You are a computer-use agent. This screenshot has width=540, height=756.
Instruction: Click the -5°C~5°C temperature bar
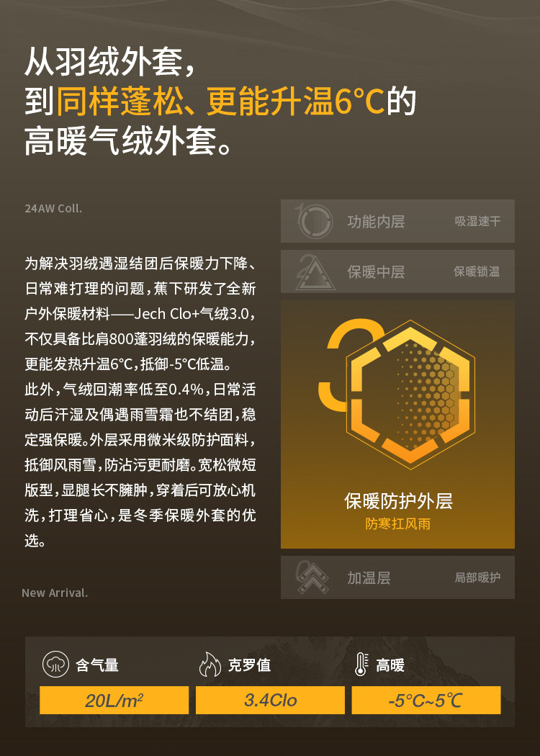(426, 700)
